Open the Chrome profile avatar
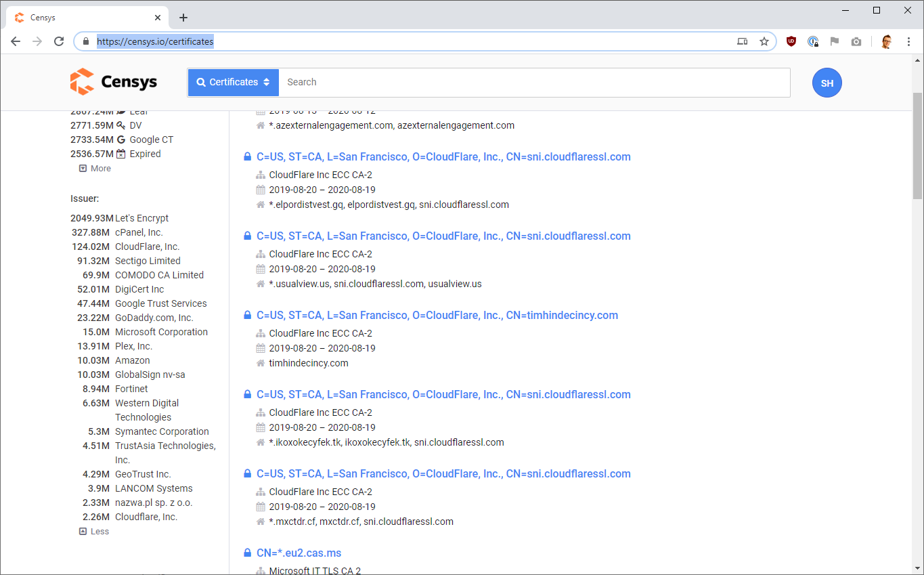Image resolution: width=924 pixels, height=575 pixels. click(887, 41)
